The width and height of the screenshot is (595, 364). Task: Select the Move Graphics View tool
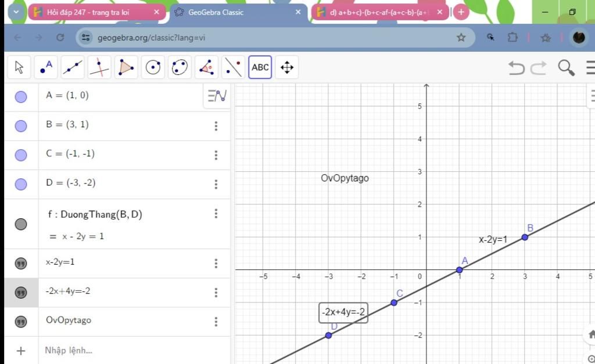(x=287, y=67)
